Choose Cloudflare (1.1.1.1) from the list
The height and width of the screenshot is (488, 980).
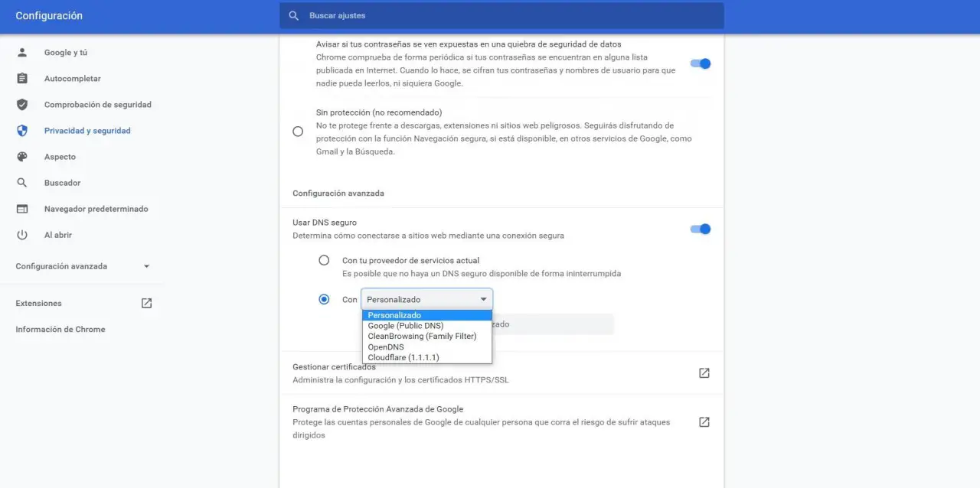coord(403,357)
